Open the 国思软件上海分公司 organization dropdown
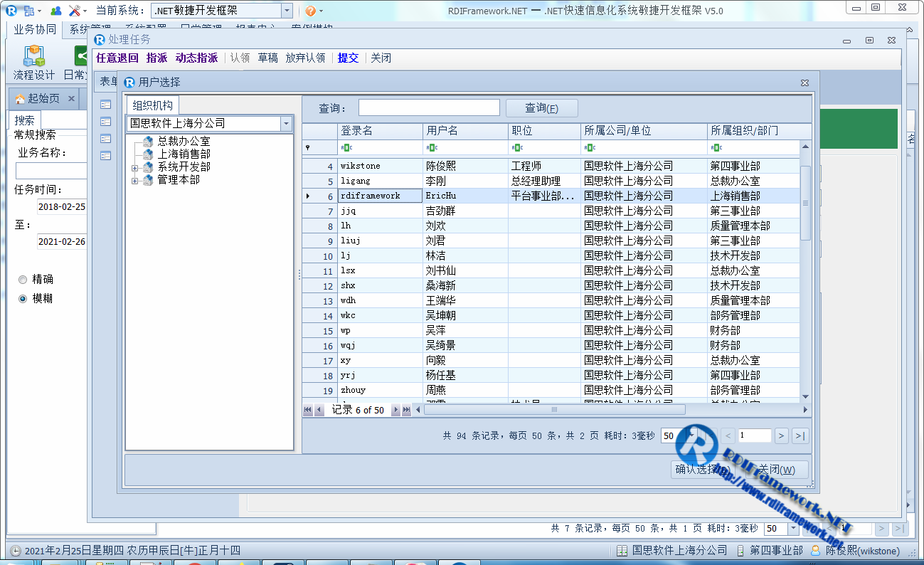 [x=287, y=123]
